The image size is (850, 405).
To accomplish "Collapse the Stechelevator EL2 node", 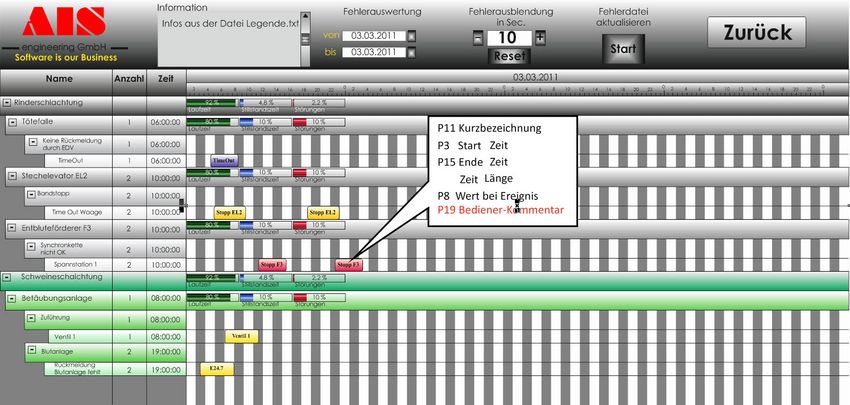I will pos(14,176).
